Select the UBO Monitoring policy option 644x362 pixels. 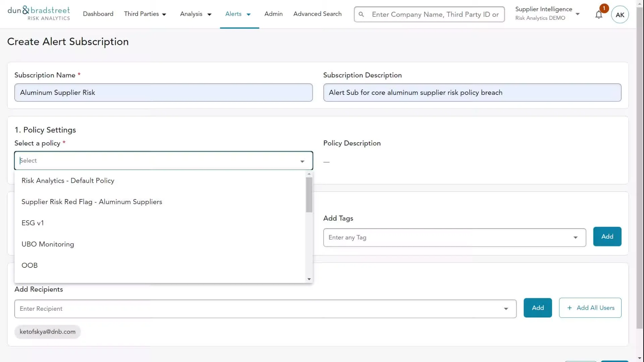(x=48, y=244)
